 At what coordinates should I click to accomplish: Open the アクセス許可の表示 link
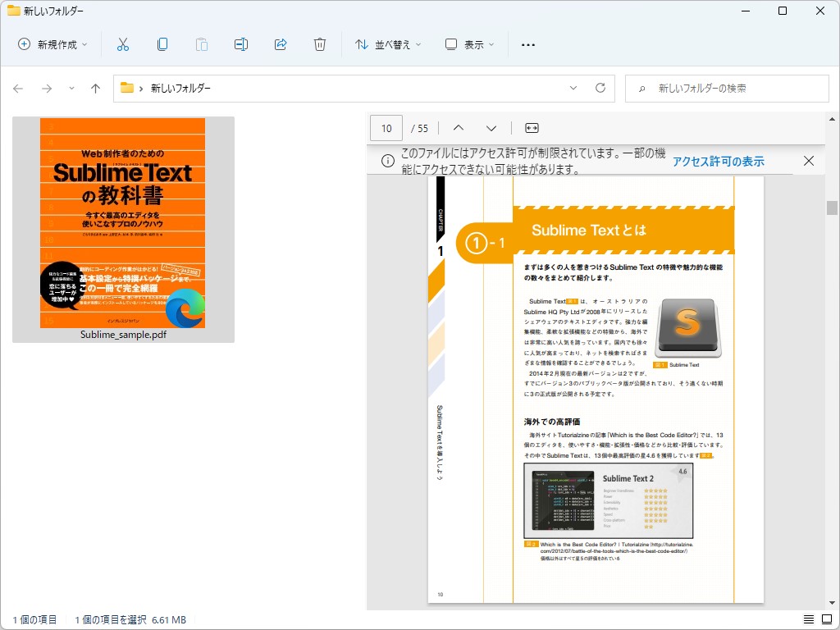718,161
